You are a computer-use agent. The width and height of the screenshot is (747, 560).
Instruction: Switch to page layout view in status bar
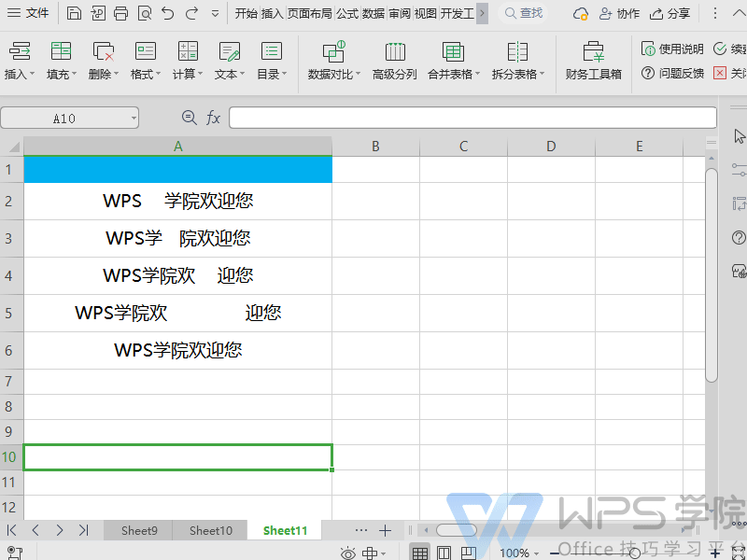coord(444,553)
